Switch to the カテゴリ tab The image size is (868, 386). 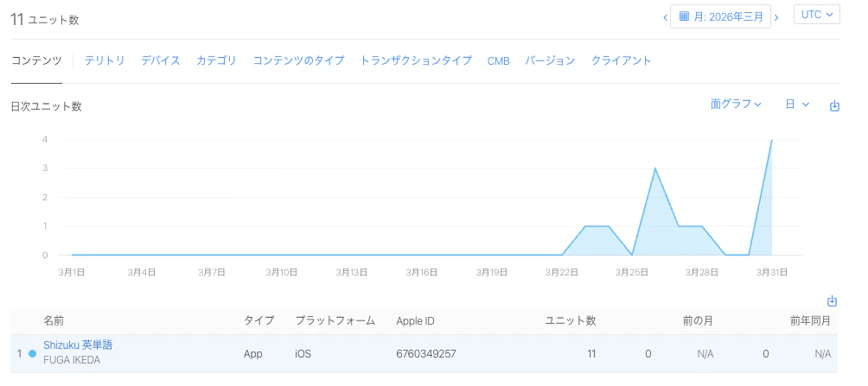pyautogui.click(x=216, y=60)
